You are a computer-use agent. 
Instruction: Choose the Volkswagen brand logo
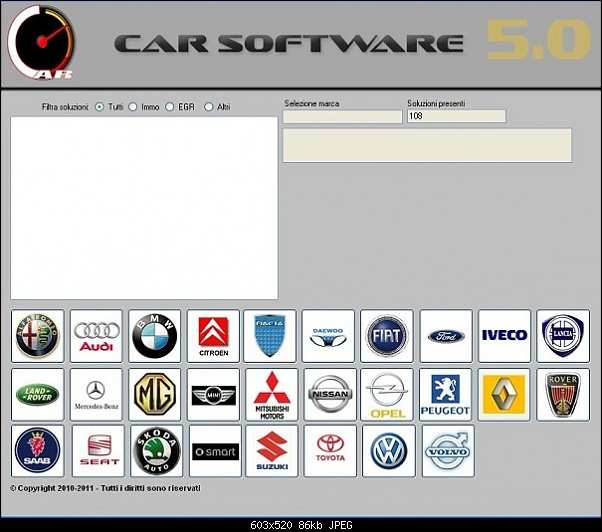(389, 451)
